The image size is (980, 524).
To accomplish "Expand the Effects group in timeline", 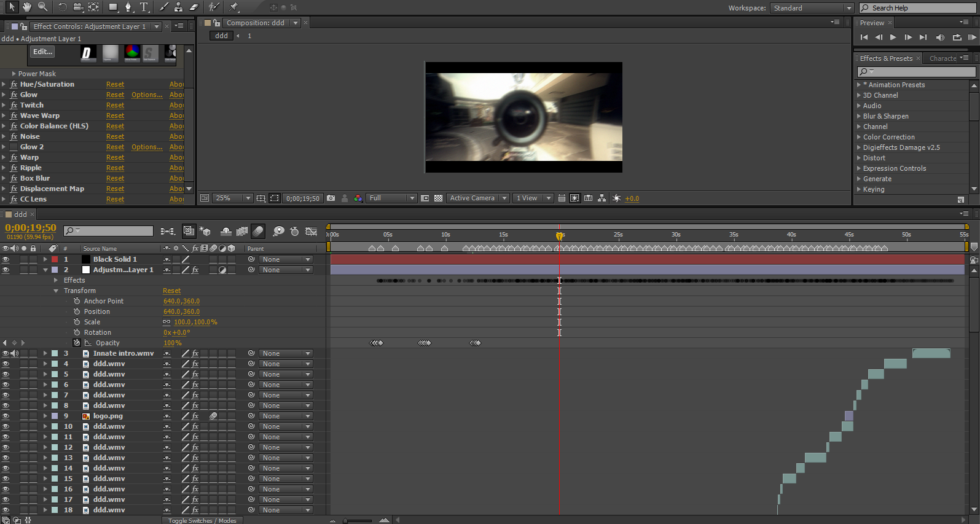I will coord(56,280).
